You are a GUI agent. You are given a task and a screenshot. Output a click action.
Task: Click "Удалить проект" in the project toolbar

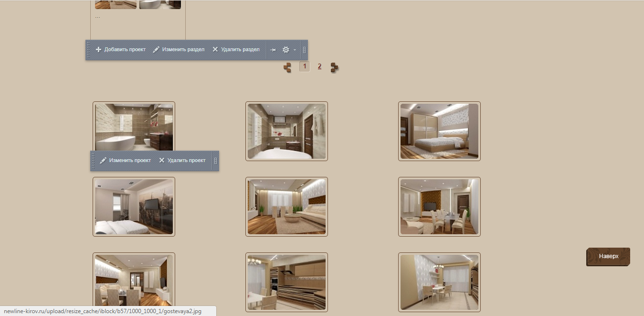pos(182,161)
